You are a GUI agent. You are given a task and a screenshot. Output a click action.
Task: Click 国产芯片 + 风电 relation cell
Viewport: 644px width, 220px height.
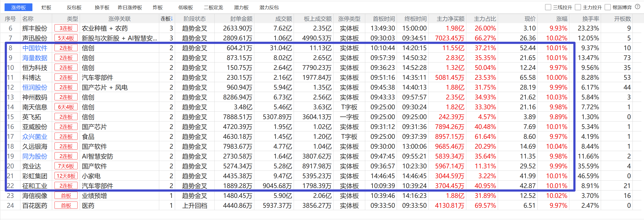click(x=105, y=87)
